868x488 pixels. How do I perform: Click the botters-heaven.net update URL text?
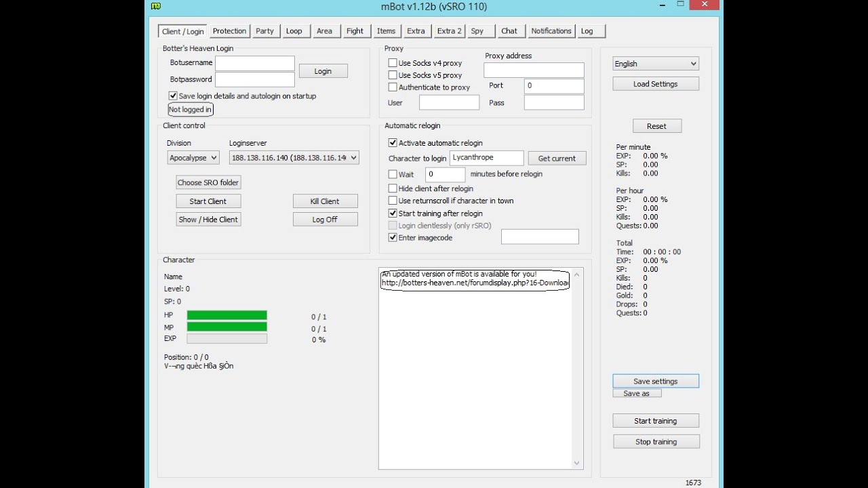[x=475, y=283]
